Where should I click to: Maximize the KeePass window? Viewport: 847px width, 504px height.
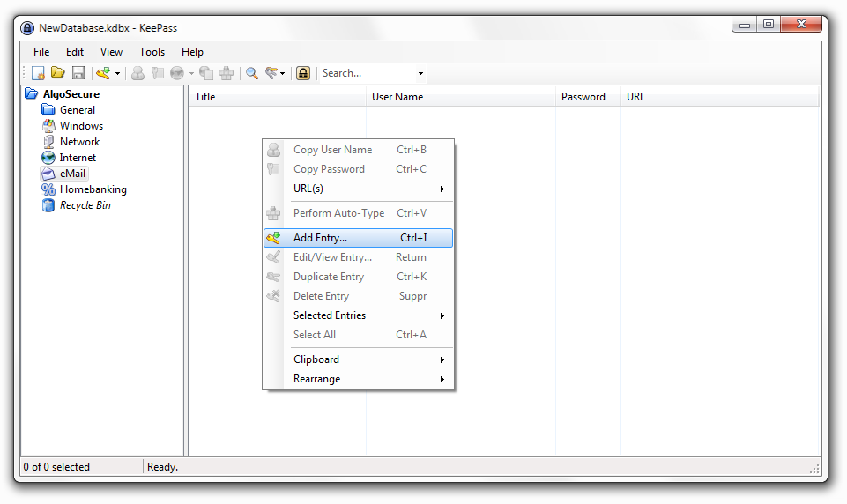coord(769,25)
